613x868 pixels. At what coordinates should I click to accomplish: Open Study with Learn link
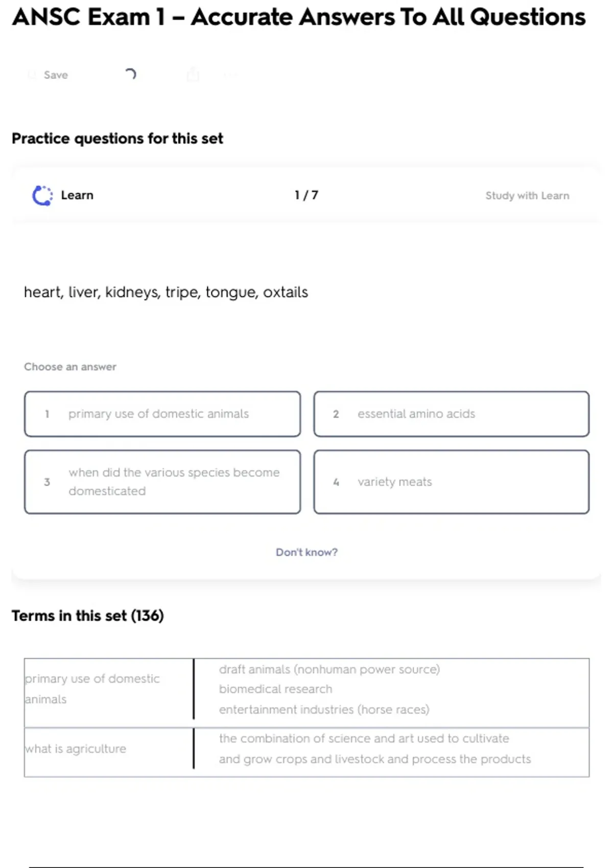coord(527,196)
